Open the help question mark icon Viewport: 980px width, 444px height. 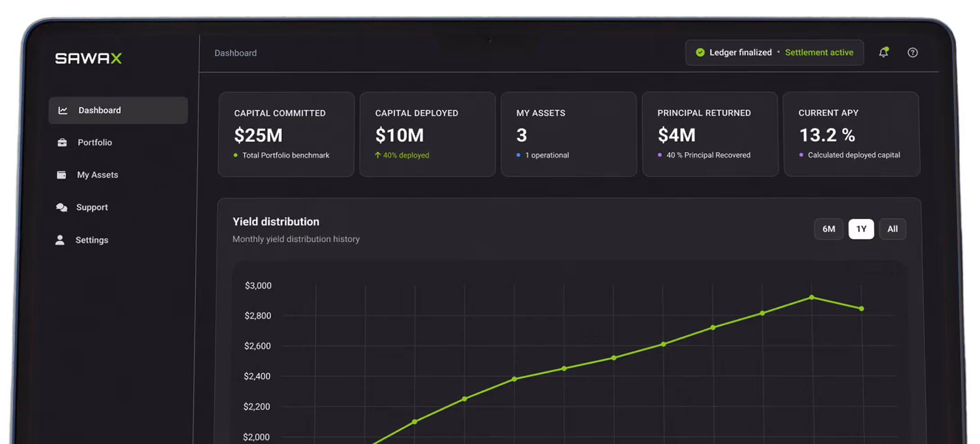pyautogui.click(x=912, y=53)
